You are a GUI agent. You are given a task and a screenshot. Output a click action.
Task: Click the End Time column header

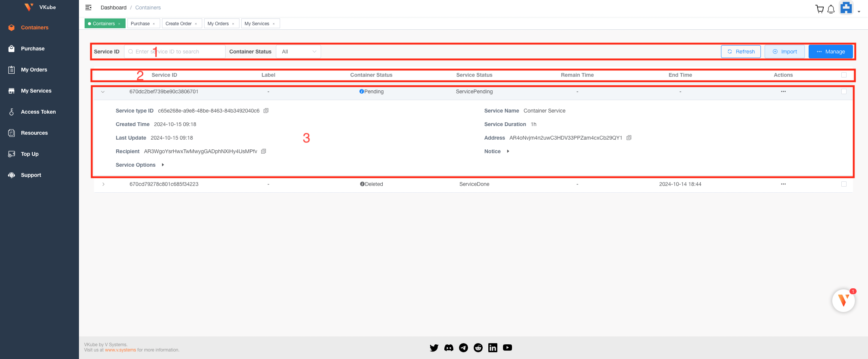tap(680, 75)
